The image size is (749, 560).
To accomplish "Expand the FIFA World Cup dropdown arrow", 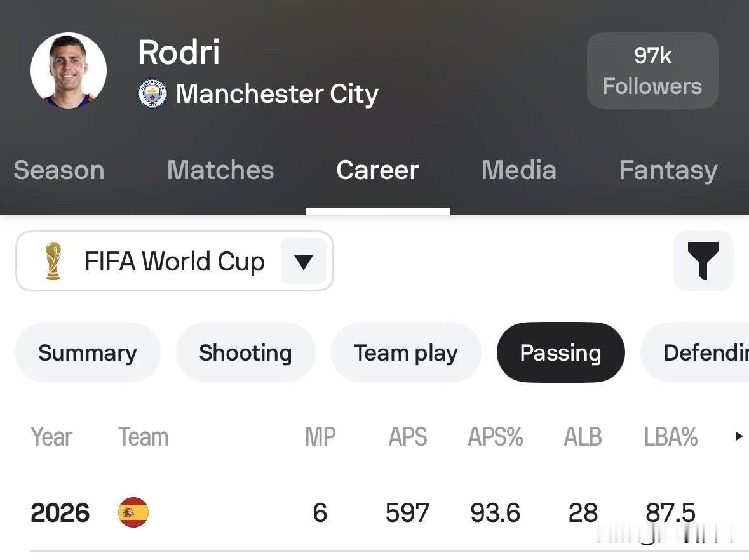I will [304, 261].
